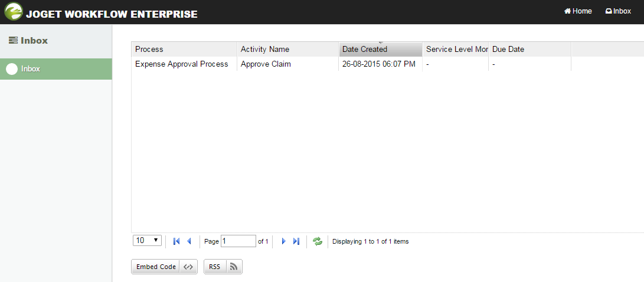Sort by Process column header

click(x=149, y=49)
